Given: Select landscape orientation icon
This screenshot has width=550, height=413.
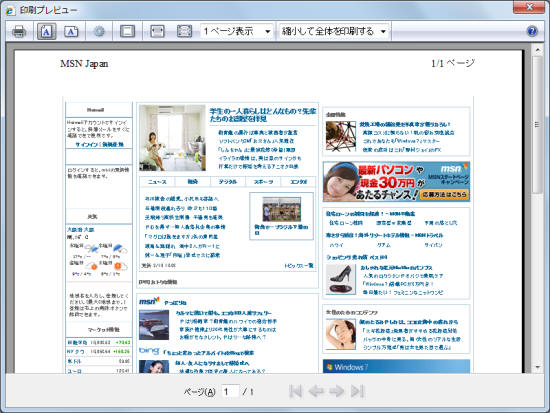Looking at the screenshot, I should 71,32.
